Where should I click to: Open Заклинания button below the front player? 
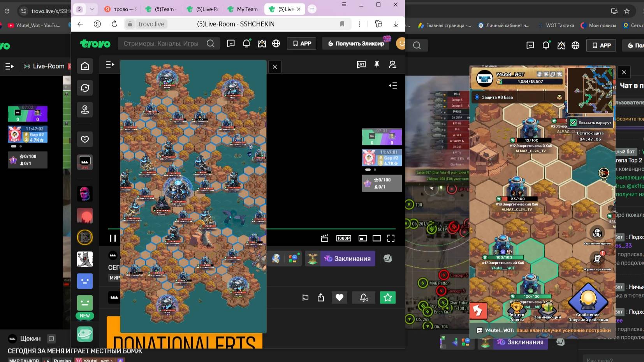tap(348, 258)
